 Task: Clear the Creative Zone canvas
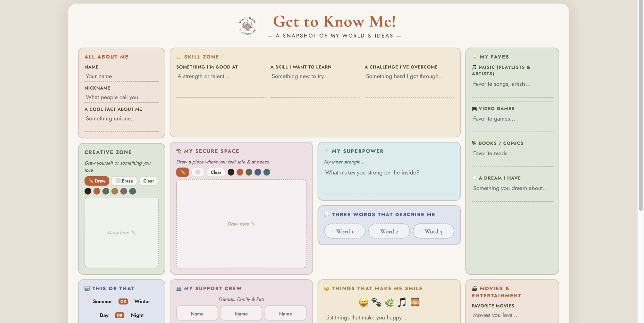tap(149, 181)
